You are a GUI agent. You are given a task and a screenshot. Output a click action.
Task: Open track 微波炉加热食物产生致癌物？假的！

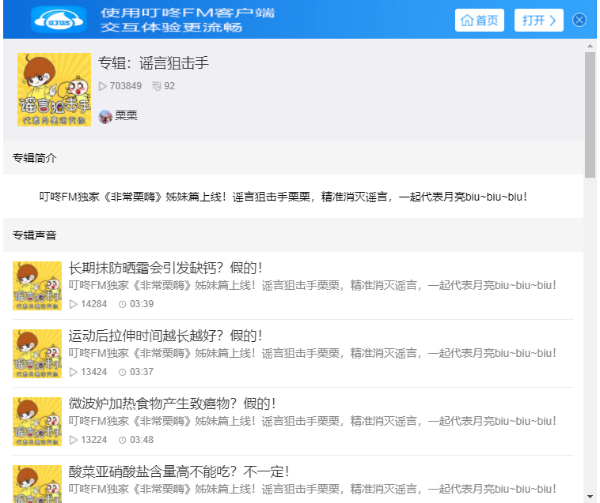click(172, 403)
